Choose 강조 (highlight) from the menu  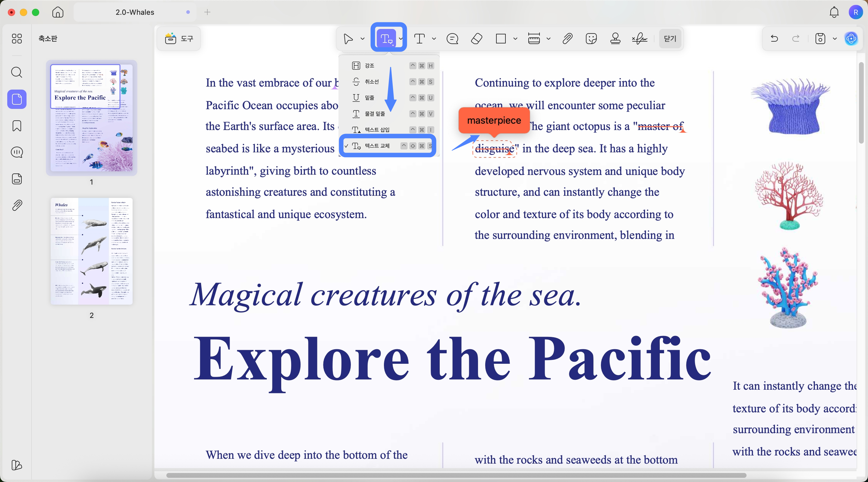click(x=389, y=65)
